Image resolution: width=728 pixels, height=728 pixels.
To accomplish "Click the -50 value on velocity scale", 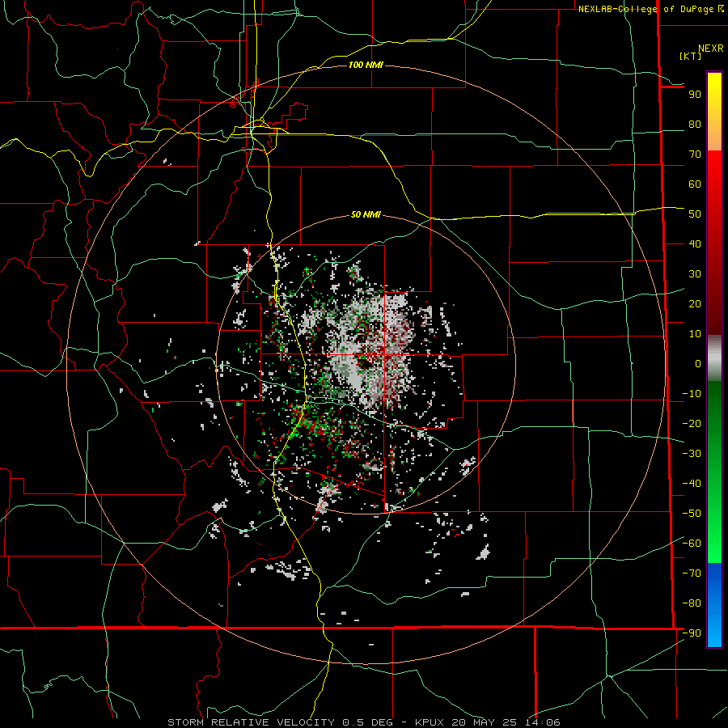I will click(x=692, y=514).
